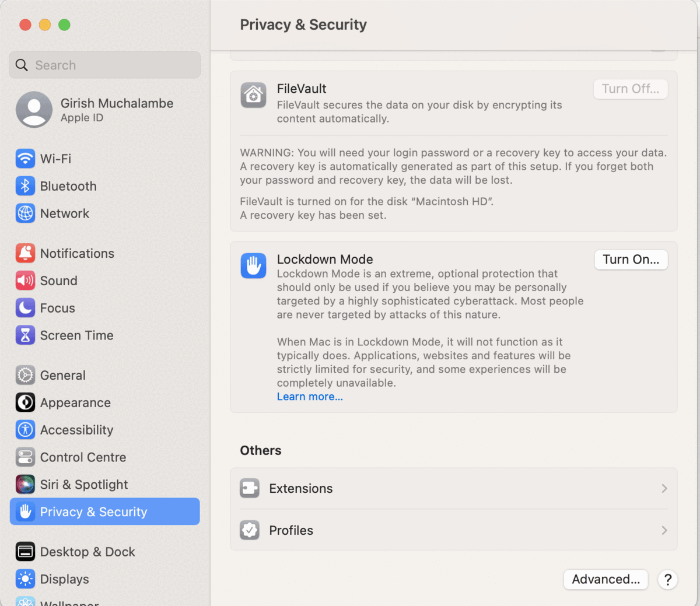Screen dimensions: 700x606
Task: Click the FileVault Turn Off button
Action: tap(630, 89)
